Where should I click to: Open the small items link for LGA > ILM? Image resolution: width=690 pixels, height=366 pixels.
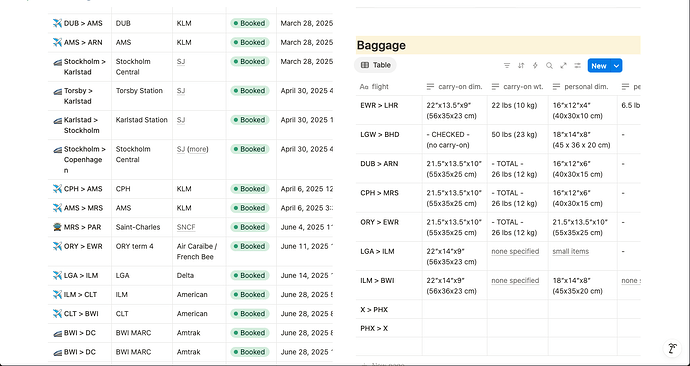point(571,251)
